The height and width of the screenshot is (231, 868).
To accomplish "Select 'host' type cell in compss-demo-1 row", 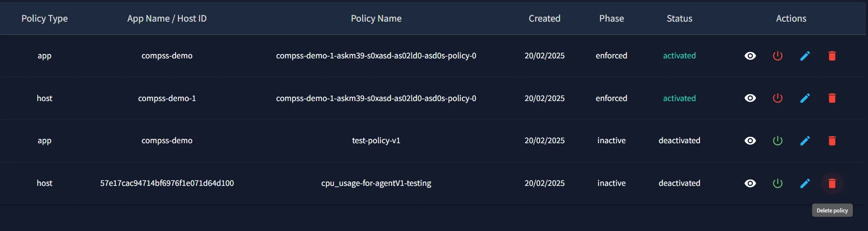I will click(45, 98).
